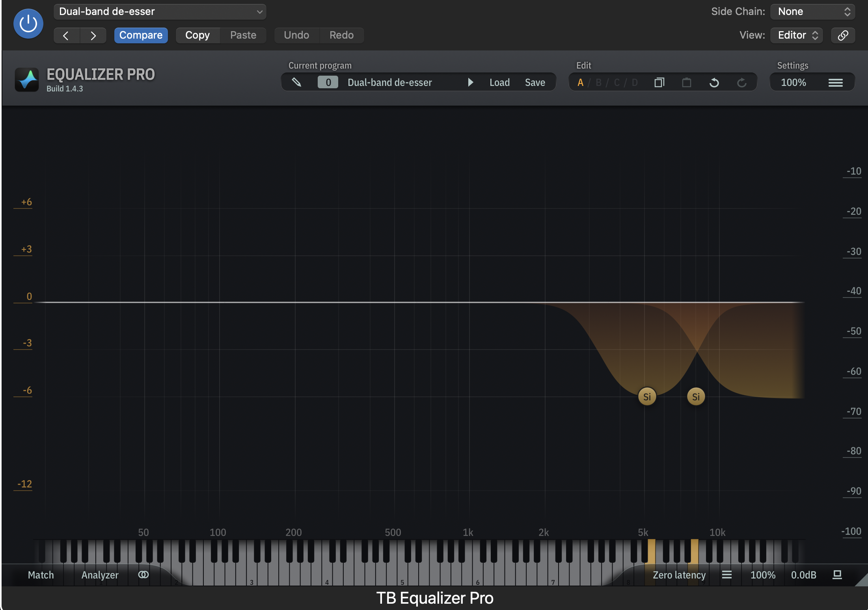
Task: Open the Zero latency mode selector
Action: coord(679,575)
